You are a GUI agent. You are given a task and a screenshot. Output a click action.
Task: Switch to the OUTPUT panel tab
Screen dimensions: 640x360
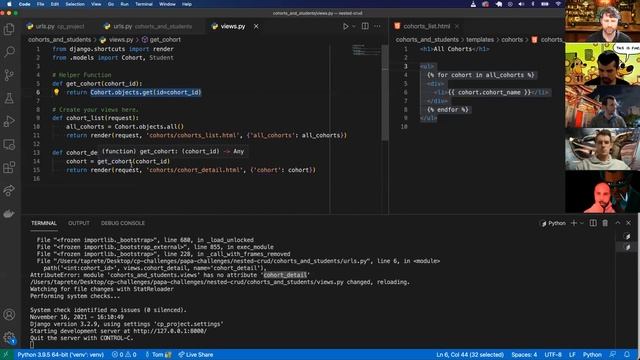79,223
